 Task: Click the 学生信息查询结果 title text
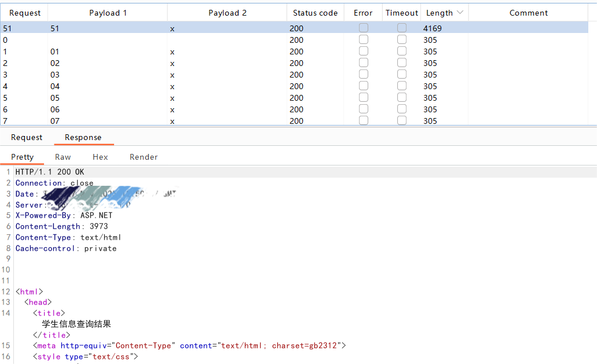76,324
